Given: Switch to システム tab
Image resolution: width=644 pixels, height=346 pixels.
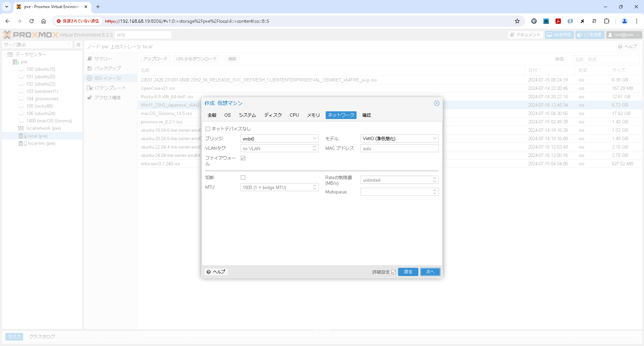Looking at the screenshot, I should tap(247, 115).
